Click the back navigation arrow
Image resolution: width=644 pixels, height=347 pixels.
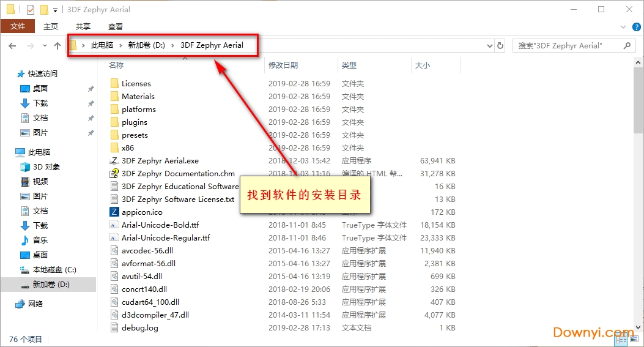(13, 46)
